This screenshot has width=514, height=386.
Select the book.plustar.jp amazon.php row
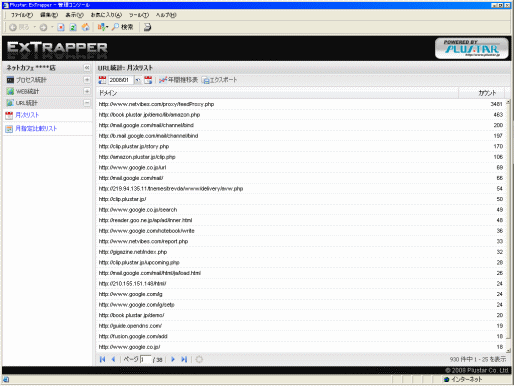click(x=301, y=115)
